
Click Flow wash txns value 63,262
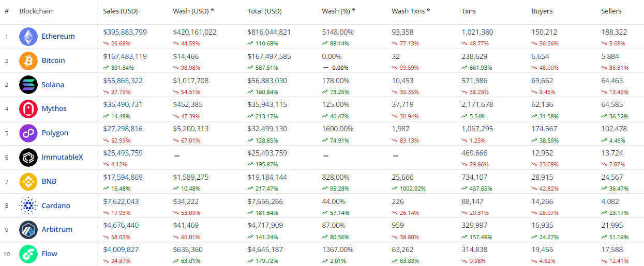[403, 249]
